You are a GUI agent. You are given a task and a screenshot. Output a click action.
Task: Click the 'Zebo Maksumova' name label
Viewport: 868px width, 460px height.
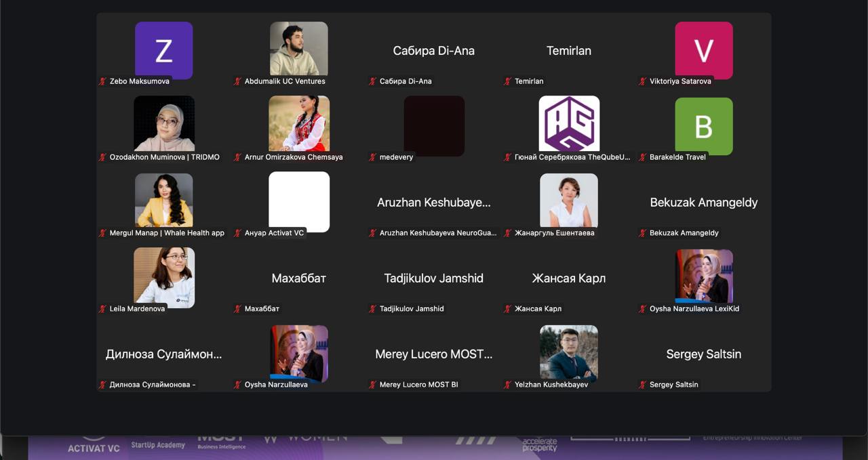[140, 81]
